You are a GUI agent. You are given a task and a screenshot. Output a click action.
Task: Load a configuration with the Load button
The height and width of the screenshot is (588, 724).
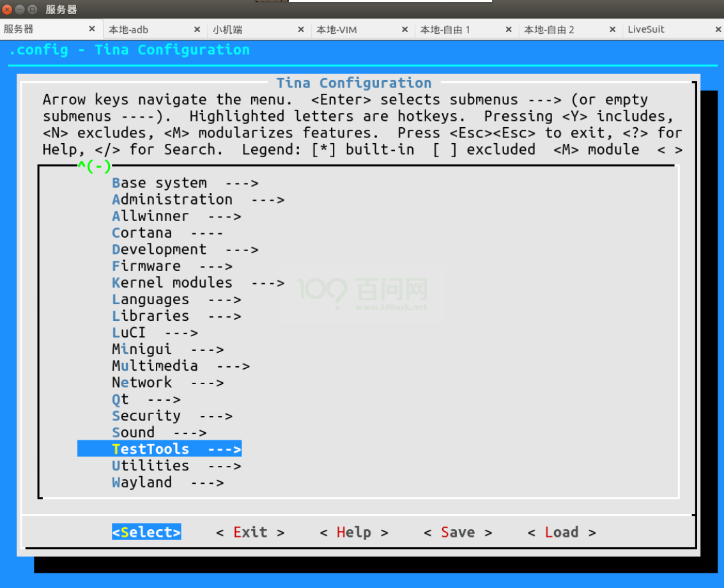pos(561,532)
